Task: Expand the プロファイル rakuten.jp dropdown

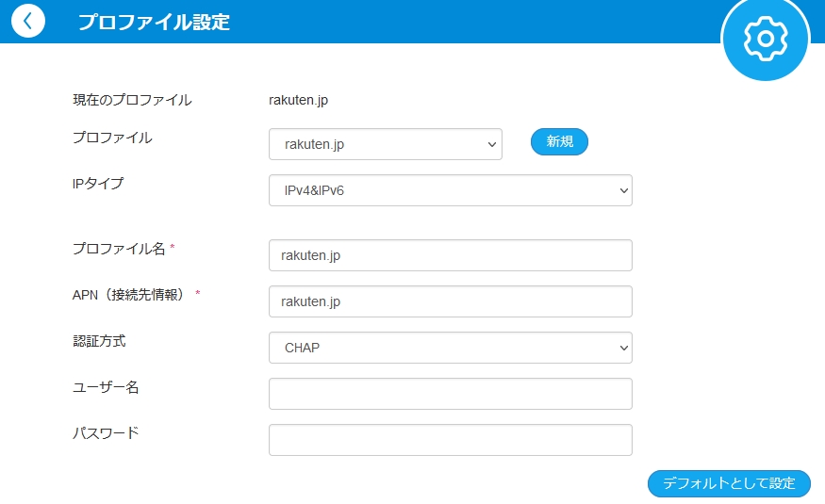Action: tap(385, 144)
